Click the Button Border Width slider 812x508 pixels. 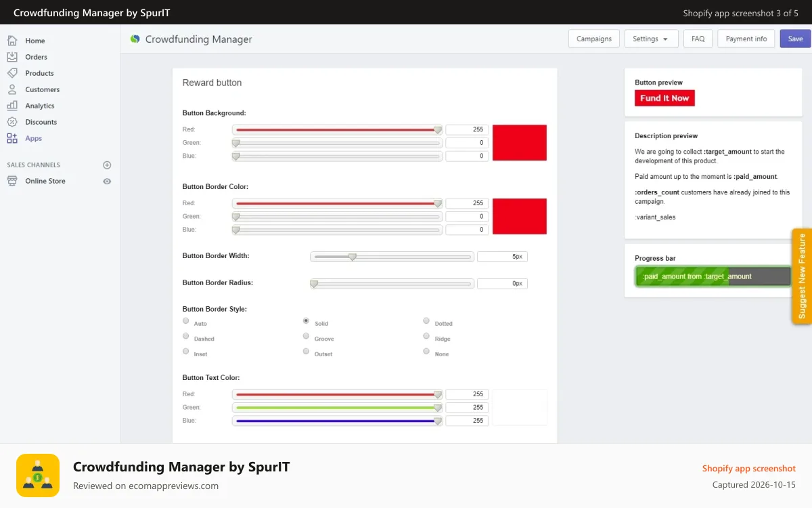[x=392, y=257]
